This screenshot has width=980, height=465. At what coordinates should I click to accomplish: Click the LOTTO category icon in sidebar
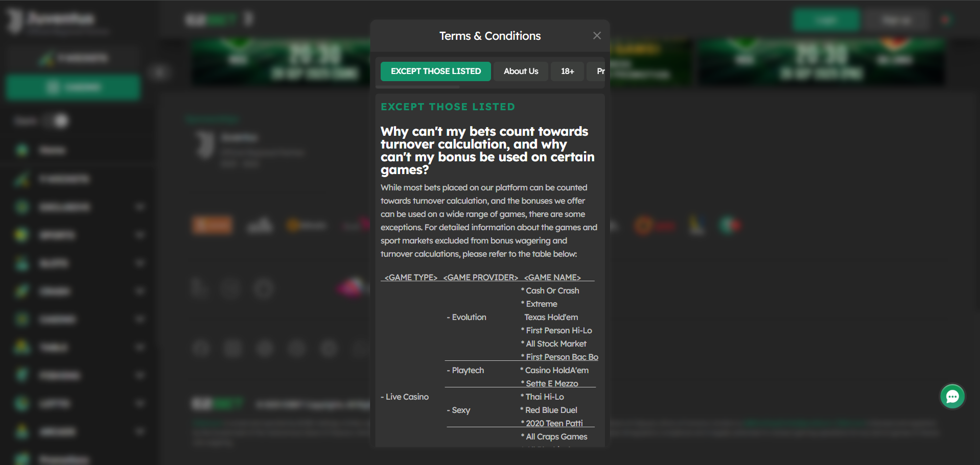(22, 403)
